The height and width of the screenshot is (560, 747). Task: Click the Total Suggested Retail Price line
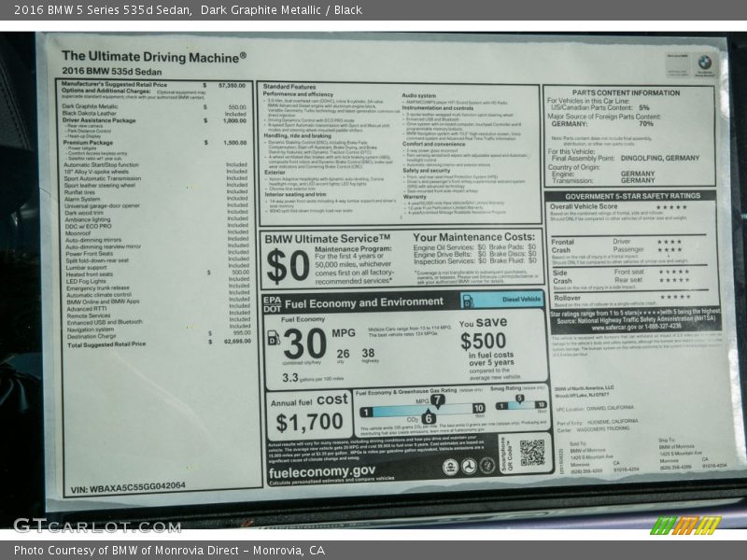(105, 343)
